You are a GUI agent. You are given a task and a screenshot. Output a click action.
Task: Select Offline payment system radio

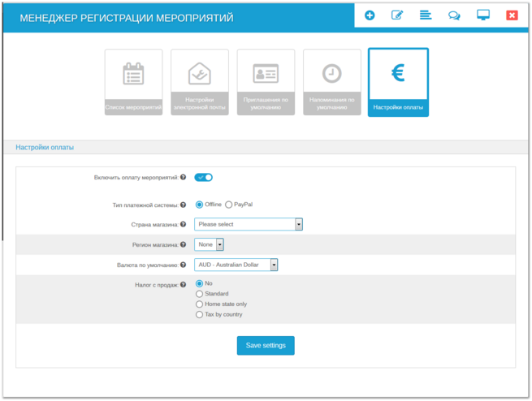pyautogui.click(x=200, y=205)
